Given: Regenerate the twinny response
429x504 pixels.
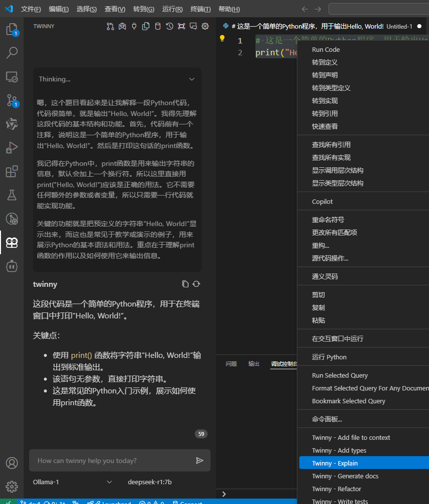Looking at the screenshot, I should [x=196, y=284].
